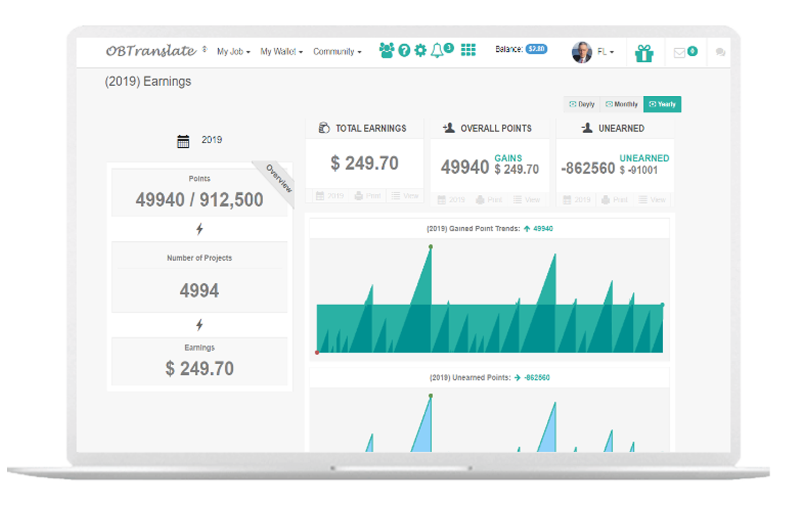Screen dimensions: 812x507
Task: Click the green peak marker on Gained Point Trends chart
Action: click(431, 247)
